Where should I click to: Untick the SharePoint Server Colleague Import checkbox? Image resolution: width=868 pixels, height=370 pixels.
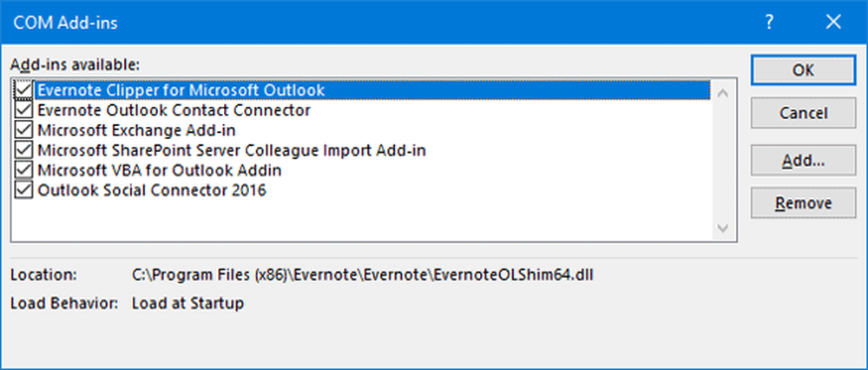click(23, 150)
